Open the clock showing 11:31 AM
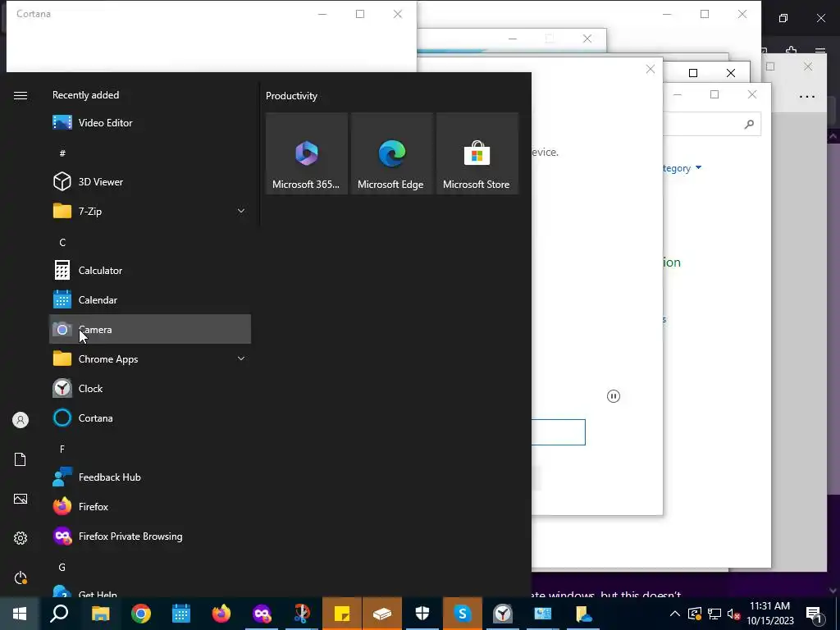The image size is (840, 630). 769,614
